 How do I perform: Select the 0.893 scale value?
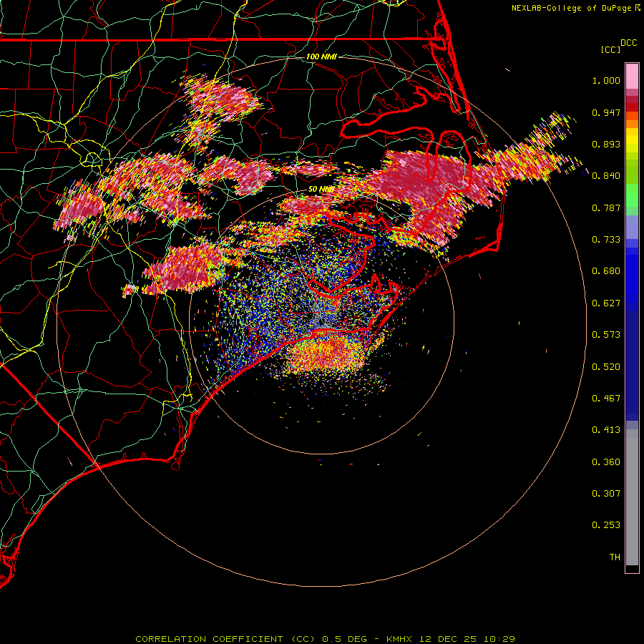click(606, 144)
